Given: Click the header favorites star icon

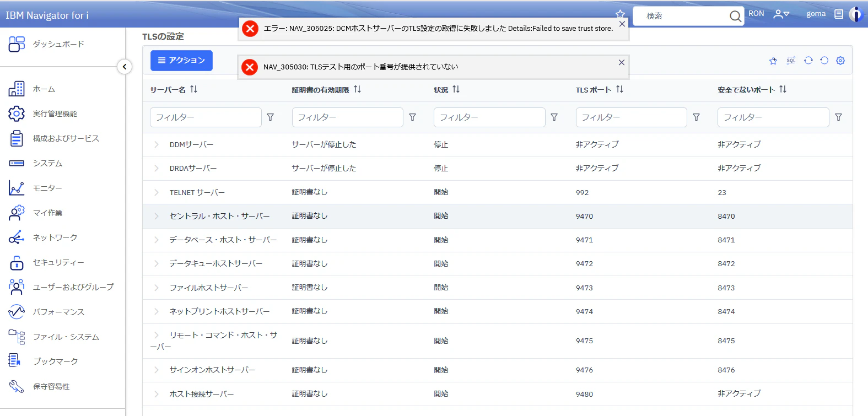Looking at the screenshot, I should [x=620, y=14].
